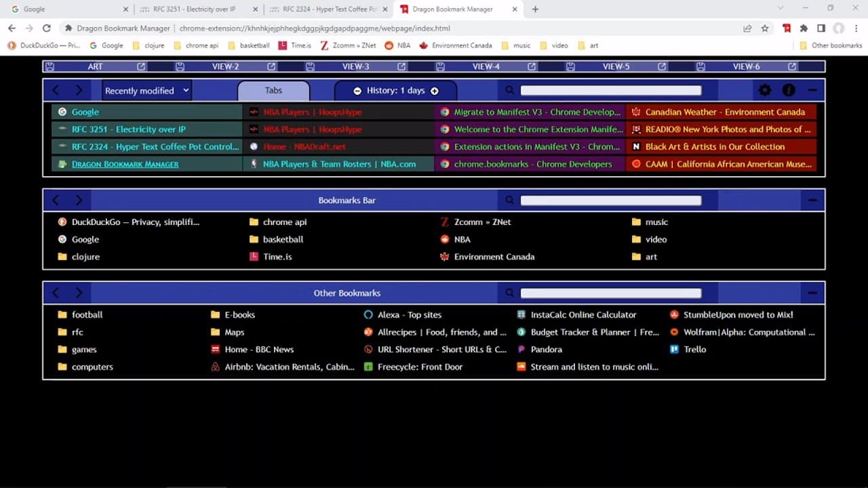Collapse the Recently modified panel
Viewport: 868px width, 488px height.
[x=812, y=90]
